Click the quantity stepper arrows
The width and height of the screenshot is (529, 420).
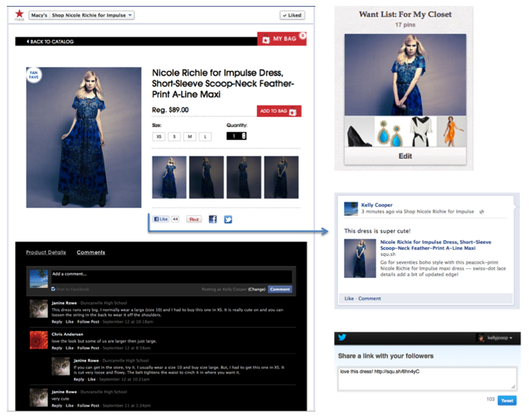click(x=244, y=136)
